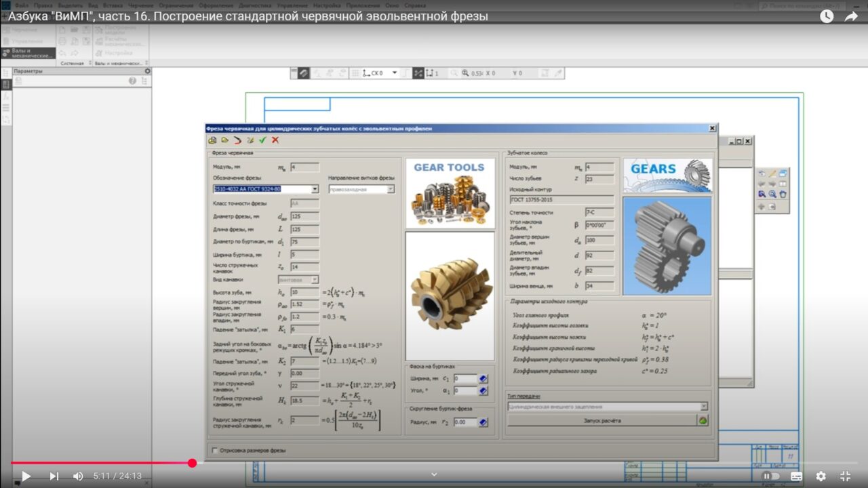Viewport: 868px width, 488px height.
Task: Open YouTube Watch Later clock icon
Action: click(827, 16)
